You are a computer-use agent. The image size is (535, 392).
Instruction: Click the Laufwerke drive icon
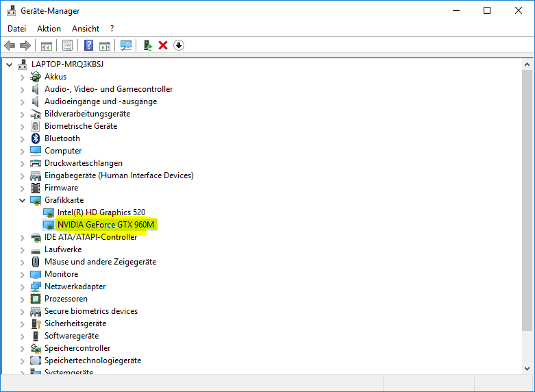[x=36, y=251]
